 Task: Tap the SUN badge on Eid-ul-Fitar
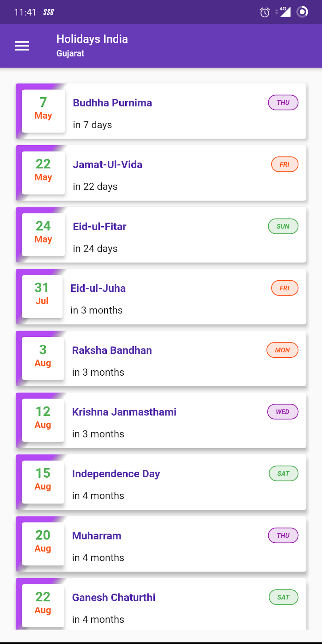283,226
